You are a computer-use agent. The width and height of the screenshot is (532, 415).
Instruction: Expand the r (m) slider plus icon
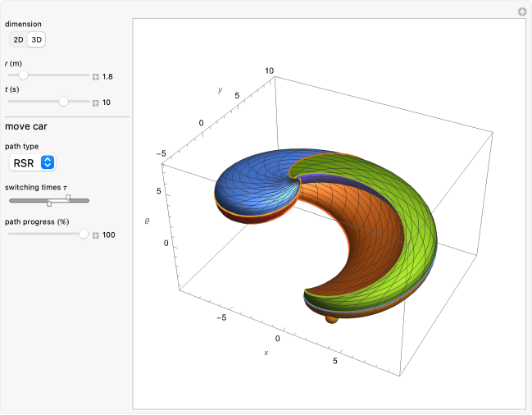[96, 76]
